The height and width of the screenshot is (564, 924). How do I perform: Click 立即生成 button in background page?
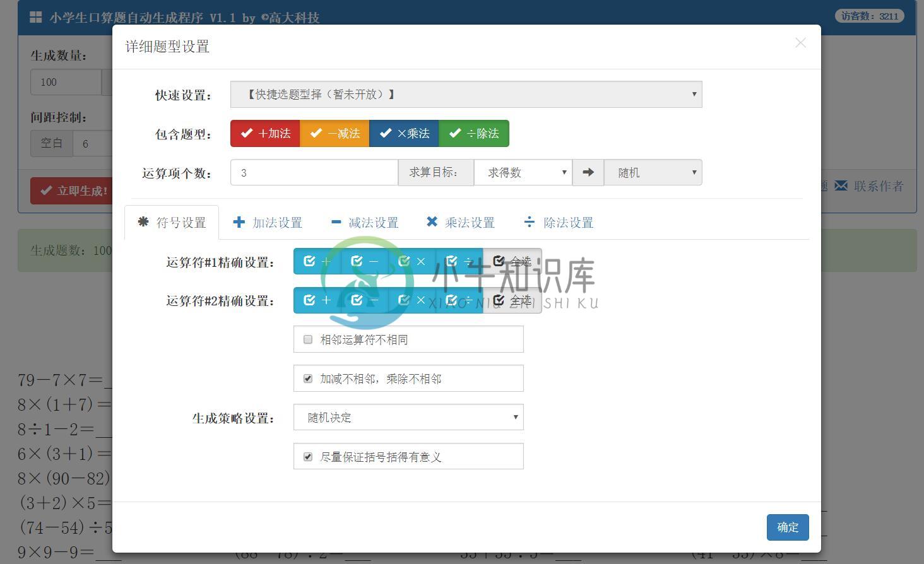click(x=71, y=191)
